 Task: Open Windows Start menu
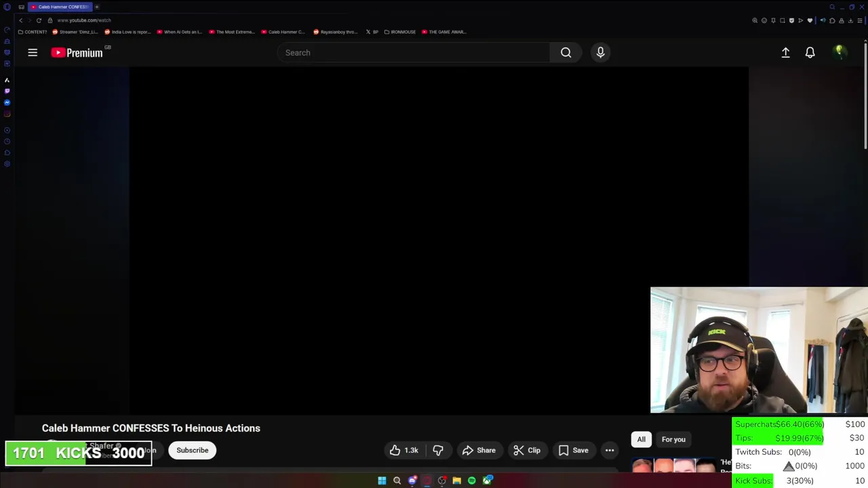click(382, 481)
